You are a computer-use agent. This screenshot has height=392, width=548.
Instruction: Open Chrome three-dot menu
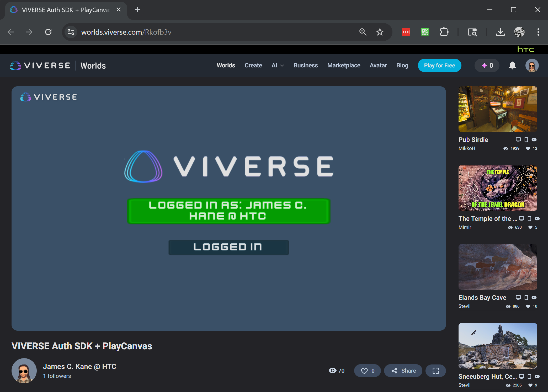click(x=538, y=32)
